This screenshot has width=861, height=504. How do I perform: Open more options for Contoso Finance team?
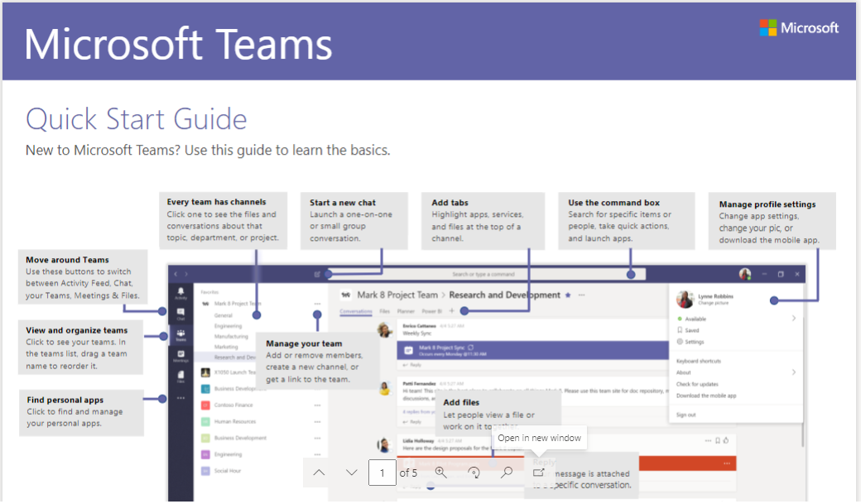pyautogui.click(x=317, y=406)
